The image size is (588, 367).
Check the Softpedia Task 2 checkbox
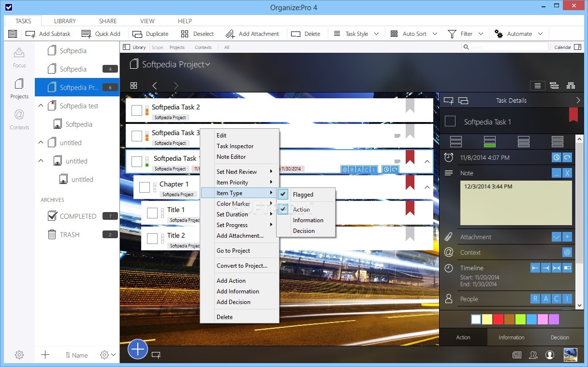[137, 110]
